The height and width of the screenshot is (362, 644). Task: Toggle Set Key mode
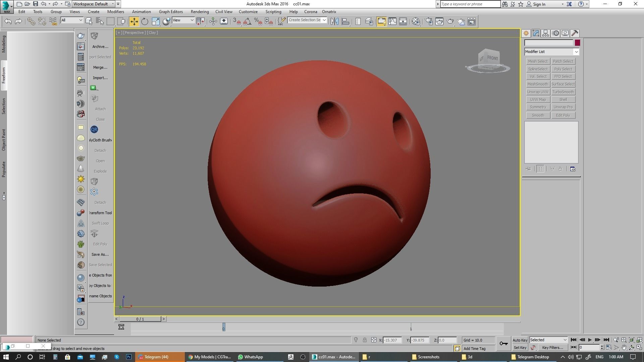(520, 348)
